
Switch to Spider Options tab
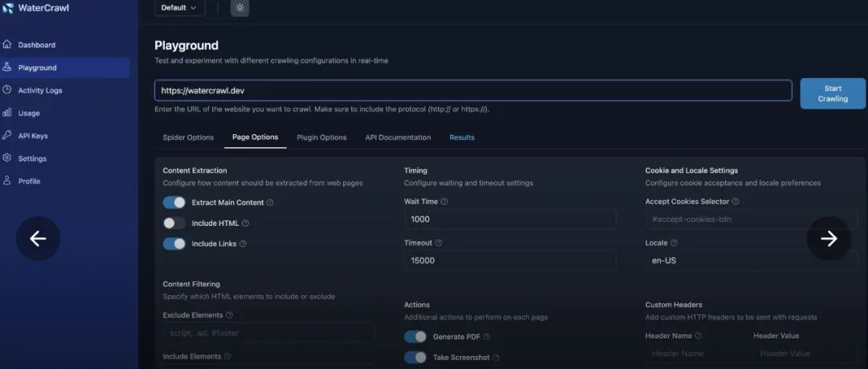(x=188, y=137)
